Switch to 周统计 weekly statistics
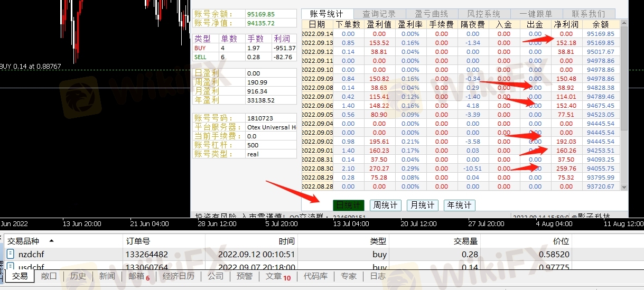Screen dimensions: 644x290 [385, 205]
